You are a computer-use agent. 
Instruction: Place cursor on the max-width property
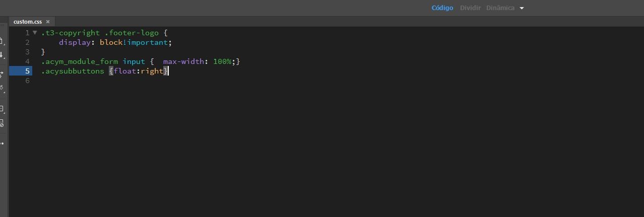pos(183,61)
